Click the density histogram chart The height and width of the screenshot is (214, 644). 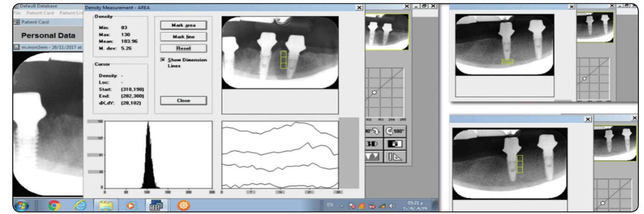tap(158, 155)
